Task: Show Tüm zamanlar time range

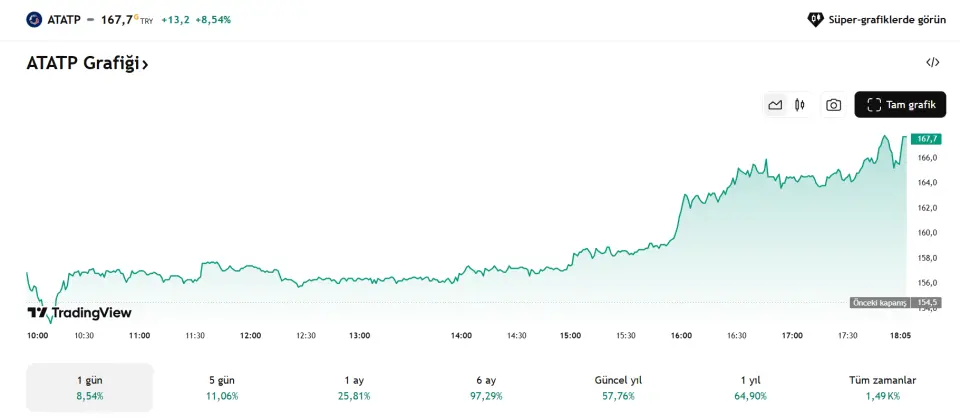Action: pos(882,387)
